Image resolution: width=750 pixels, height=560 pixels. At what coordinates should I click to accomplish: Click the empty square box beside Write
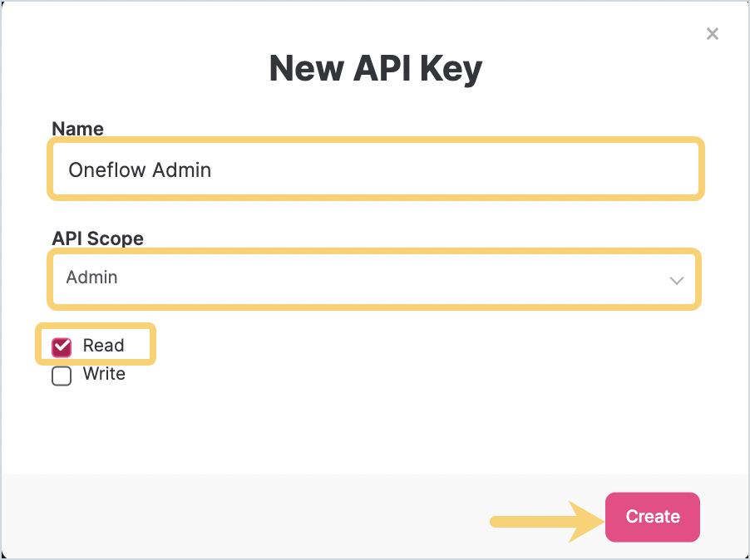(62, 376)
